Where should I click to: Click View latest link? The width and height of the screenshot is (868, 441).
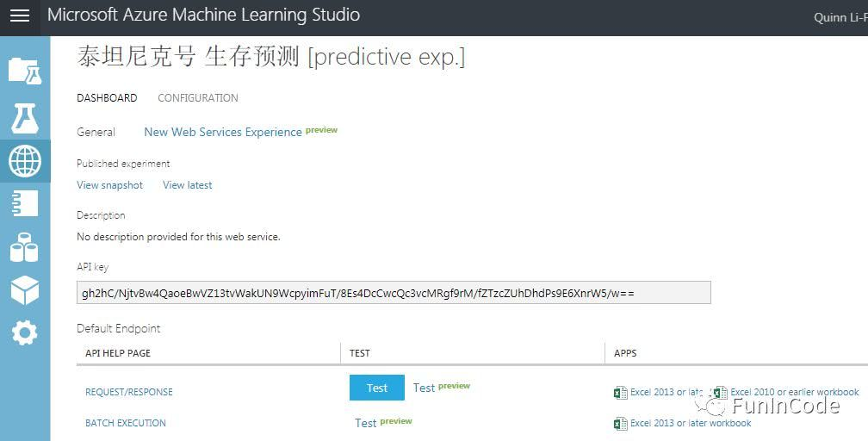[187, 185]
